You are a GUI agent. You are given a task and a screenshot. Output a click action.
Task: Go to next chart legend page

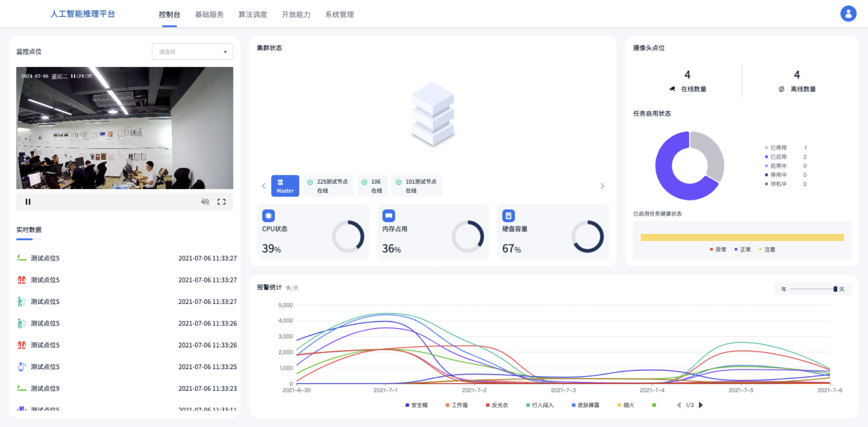pyautogui.click(x=701, y=405)
